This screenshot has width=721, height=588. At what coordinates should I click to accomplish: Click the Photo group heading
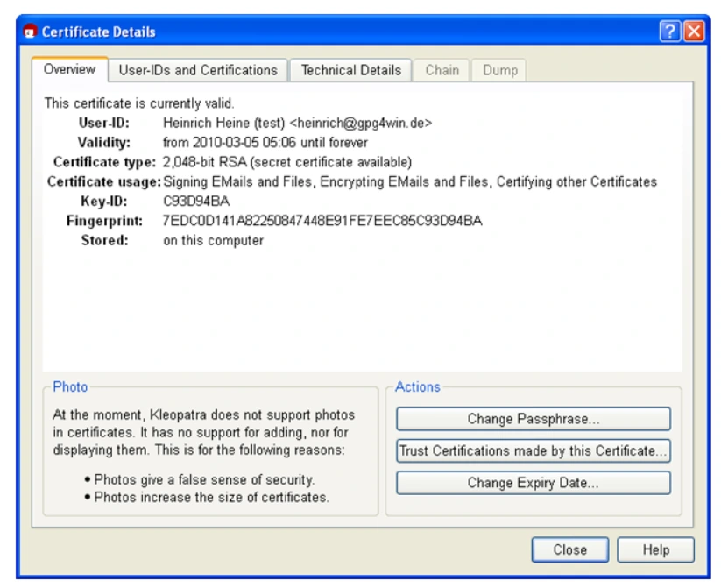click(x=70, y=386)
